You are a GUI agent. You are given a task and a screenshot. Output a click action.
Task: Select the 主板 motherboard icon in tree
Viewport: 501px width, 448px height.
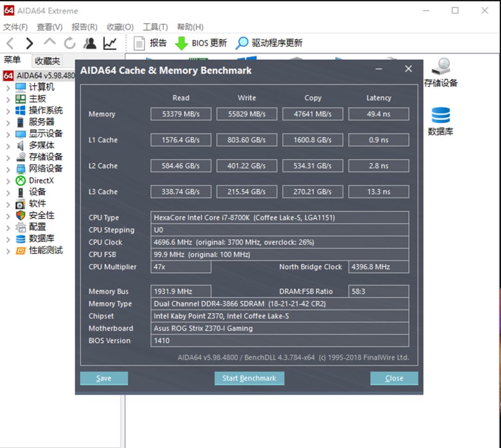21,99
